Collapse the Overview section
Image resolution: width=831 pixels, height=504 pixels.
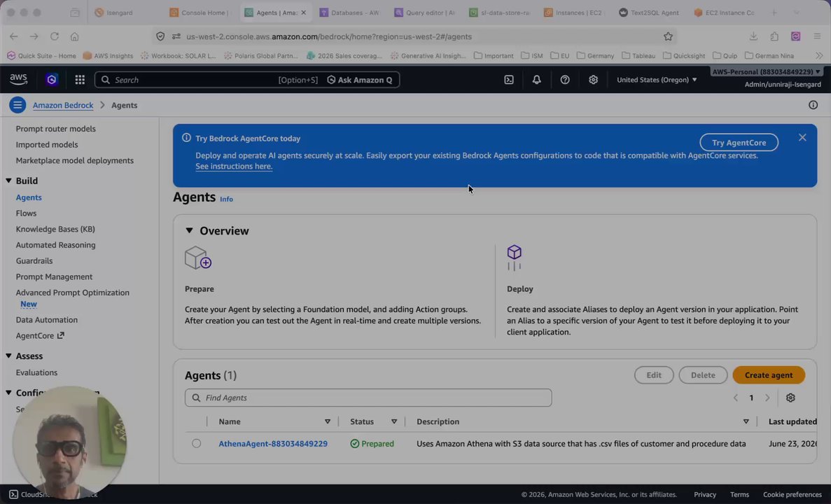[189, 230]
